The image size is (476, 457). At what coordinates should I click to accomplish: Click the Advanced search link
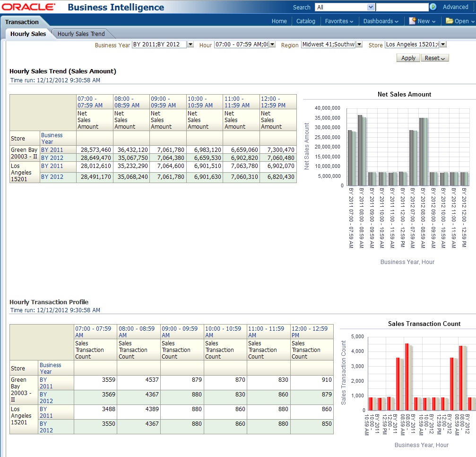coord(455,7)
